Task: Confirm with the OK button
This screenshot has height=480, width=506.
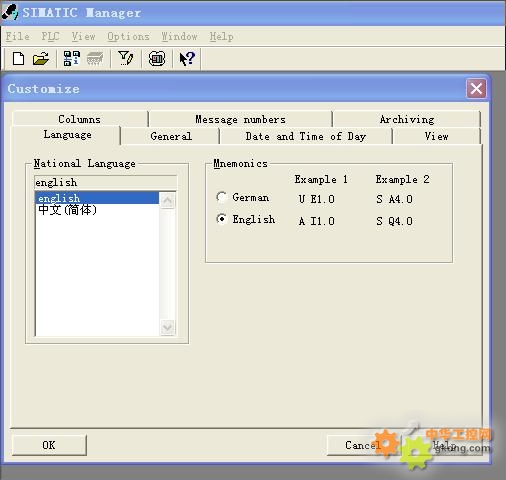Action: tap(49, 445)
